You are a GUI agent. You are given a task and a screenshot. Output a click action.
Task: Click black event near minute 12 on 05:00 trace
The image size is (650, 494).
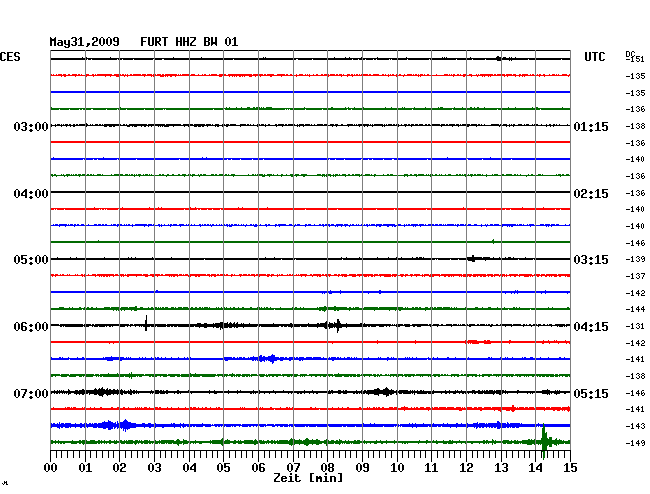tap(473, 259)
